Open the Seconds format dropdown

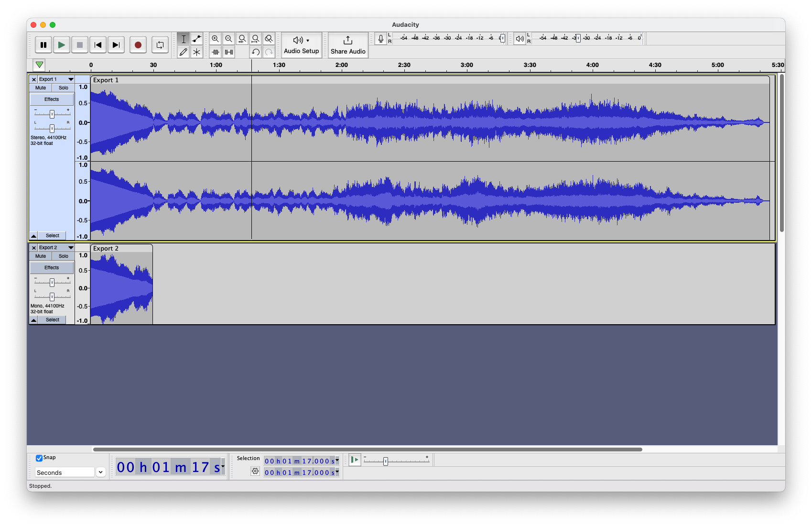coord(100,472)
